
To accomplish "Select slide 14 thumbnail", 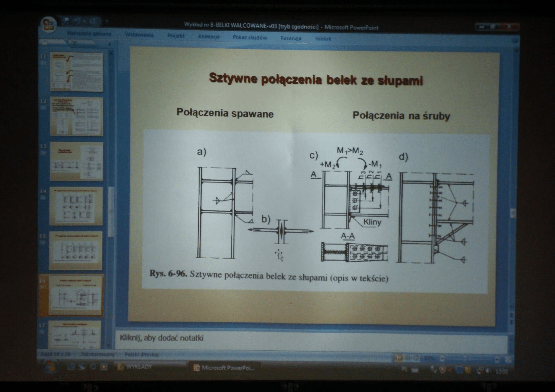I will tap(76, 205).
